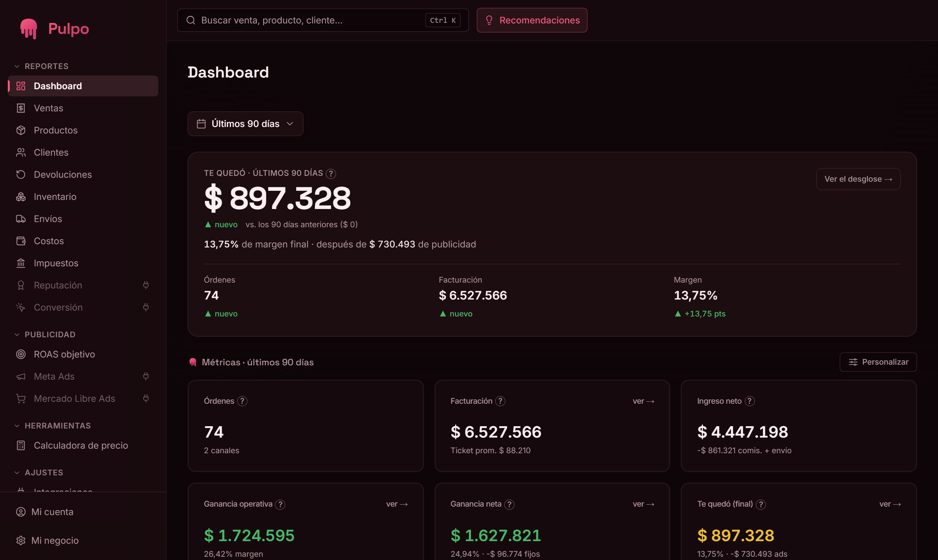This screenshot has width=938, height=560.
Task: Click the pink octopus icon beside Métricas heading
Action: [193, 362]
